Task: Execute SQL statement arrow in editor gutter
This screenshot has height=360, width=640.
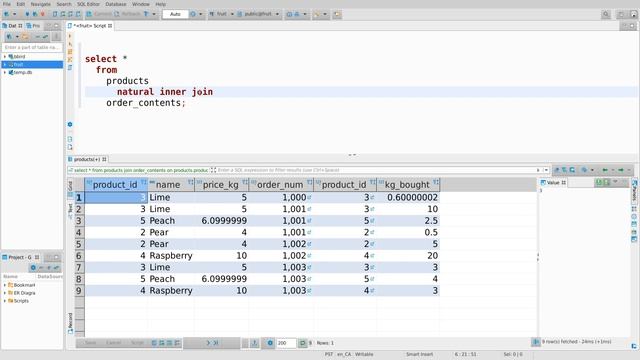Action: point(70,36)
